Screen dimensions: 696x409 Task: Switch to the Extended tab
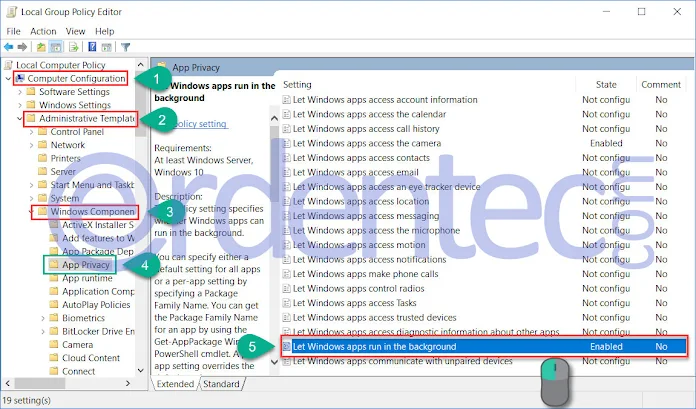tap(175, 384)
